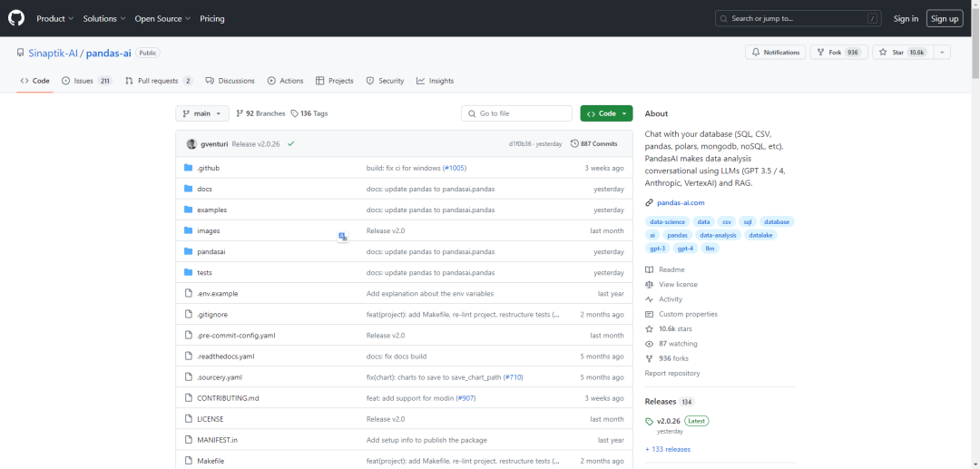Click the Fork button

838,53
